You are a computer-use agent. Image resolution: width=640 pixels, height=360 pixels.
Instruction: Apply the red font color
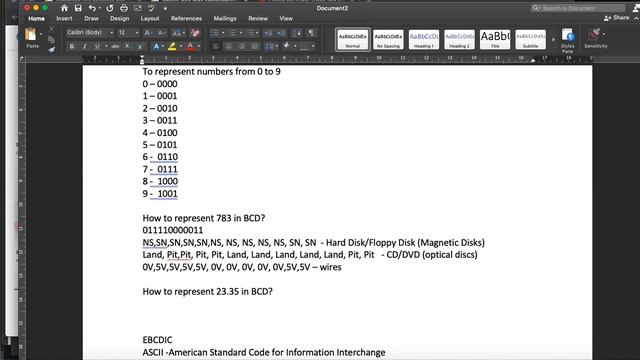(190, 47)
